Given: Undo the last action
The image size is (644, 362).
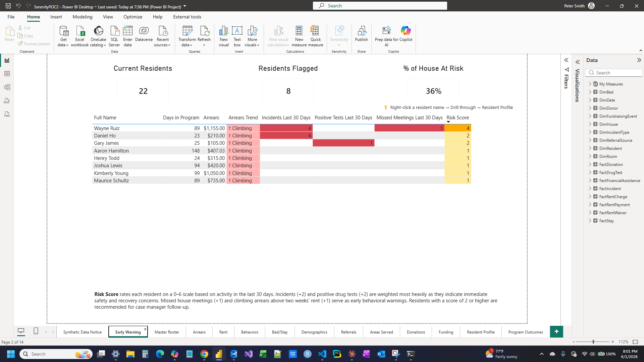Looking at the screenshot, I should pos(18,6).
